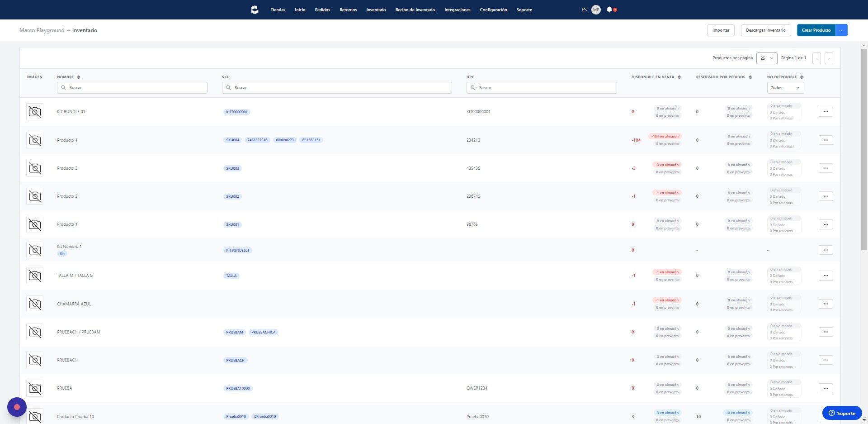Click the no-image placeholder for KIT BUNDLE 01

coord(35,112)
